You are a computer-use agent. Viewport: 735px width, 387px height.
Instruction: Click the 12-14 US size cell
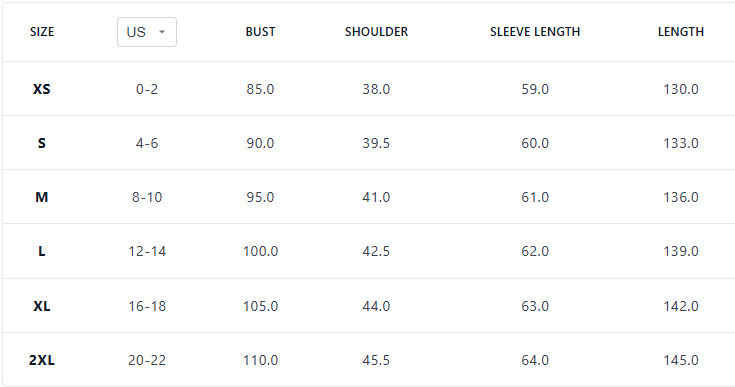pos(147,252)
